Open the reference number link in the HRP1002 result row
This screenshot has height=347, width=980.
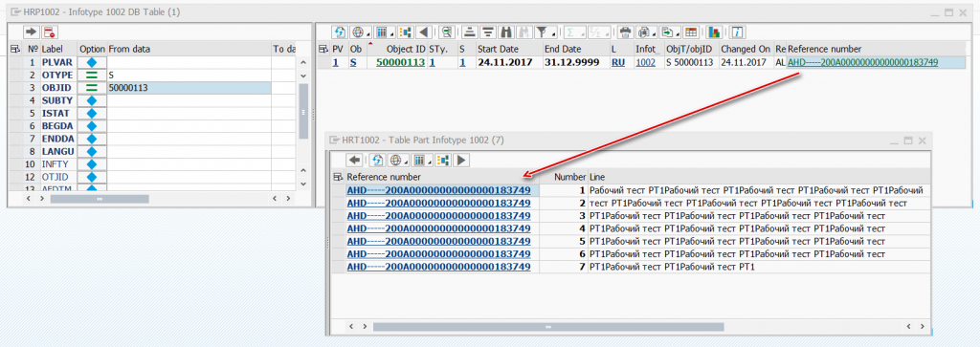[x=863, y=62]
